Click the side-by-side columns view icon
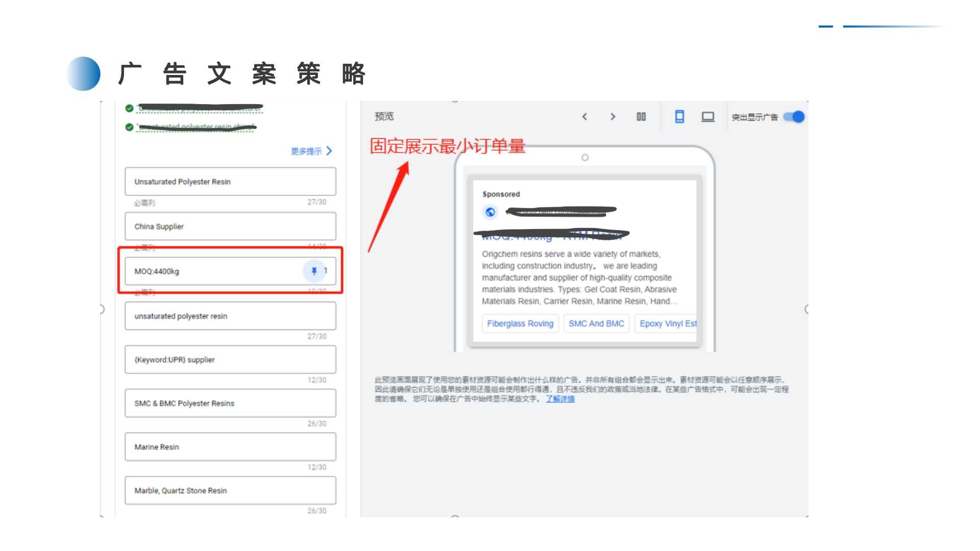Screen dimensions: 980x551 click(642, 117)
